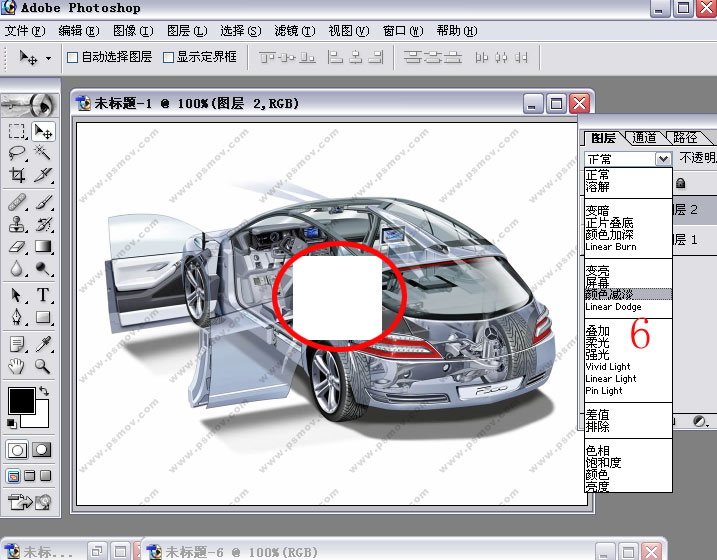The image size is (717, 560).
Task: Switch to Quick Mask mode
Action: (42, 450)
